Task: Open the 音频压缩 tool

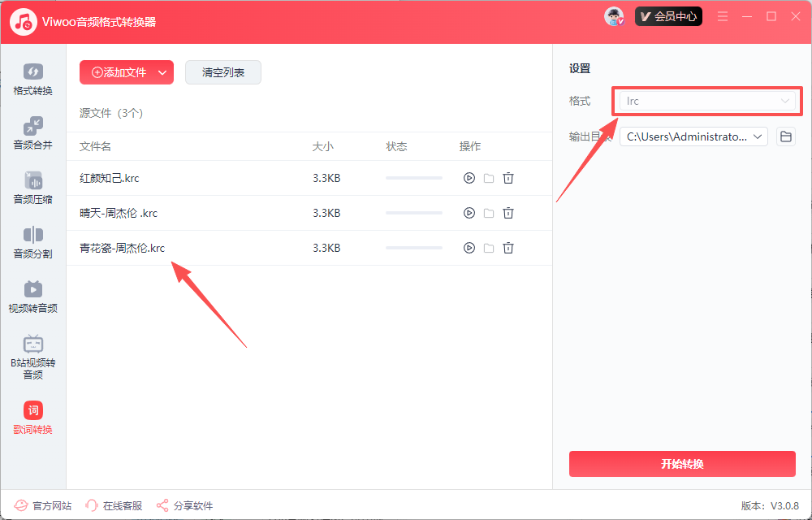Action: (x=32, y=188)
